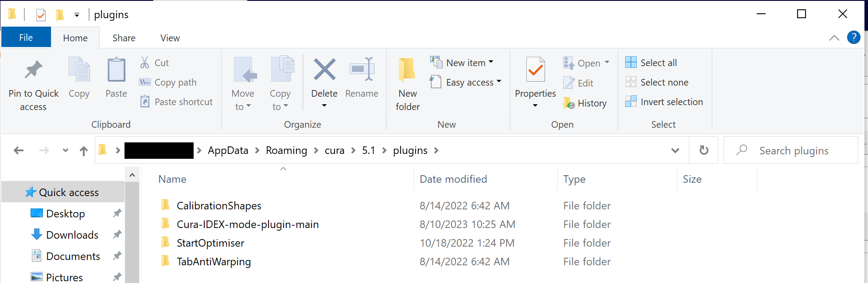
Task: Open Desktop in the navigation pane
Action: point(66,213)
